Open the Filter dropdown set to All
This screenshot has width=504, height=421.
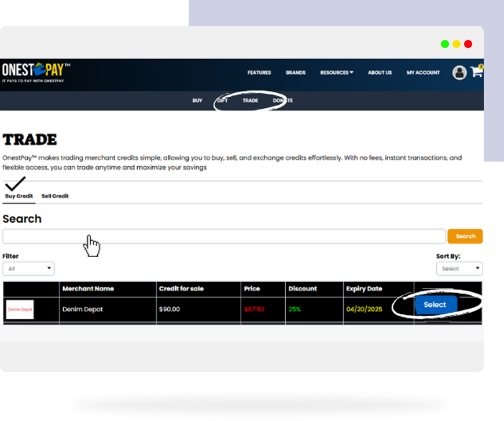(28, 269)
